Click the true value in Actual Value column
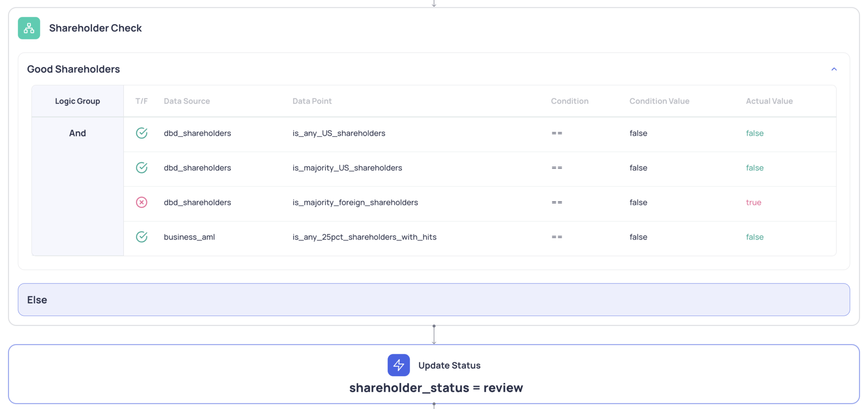Screen dimensions: 868x409 (x=754, y=202)
